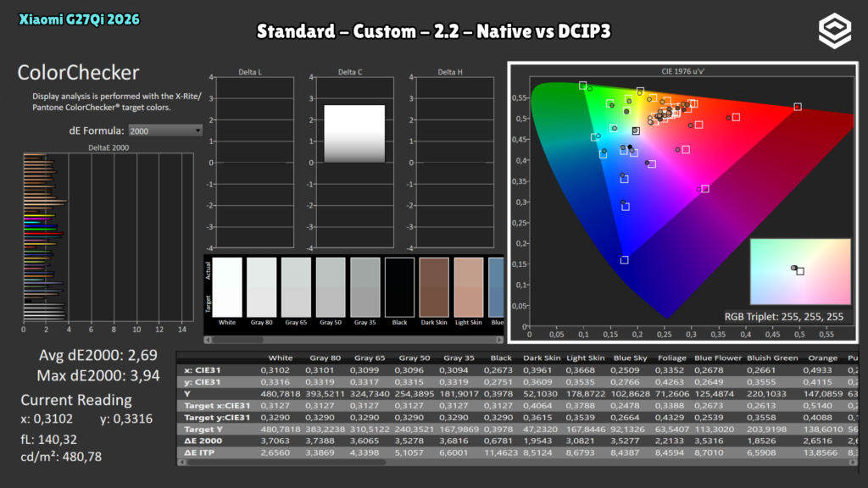Click the data table horizontal scrollbar thumb
Image resolution: width=868 pixels, height=488 pixels.
pos(285,462)
